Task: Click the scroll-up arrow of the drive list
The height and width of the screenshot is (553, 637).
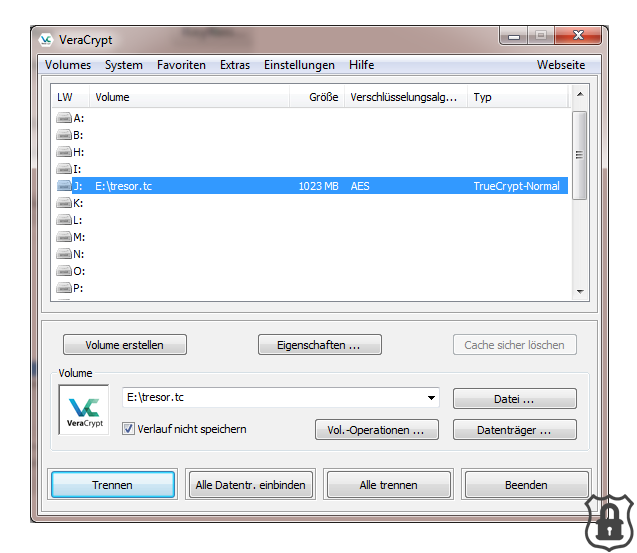Action: click(580, 94)
